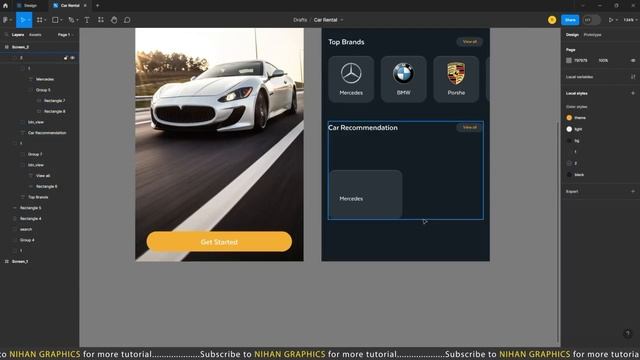
Task: Click the Mercedes card under Car Recommendation
Action: [x=366, y=194]
